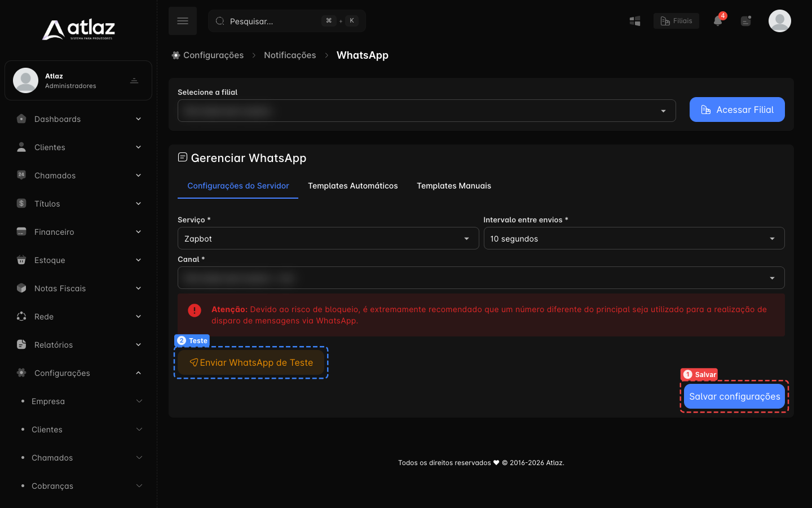Open the messages icon beside the bell
812x508 pixels.
coord(746,21)
